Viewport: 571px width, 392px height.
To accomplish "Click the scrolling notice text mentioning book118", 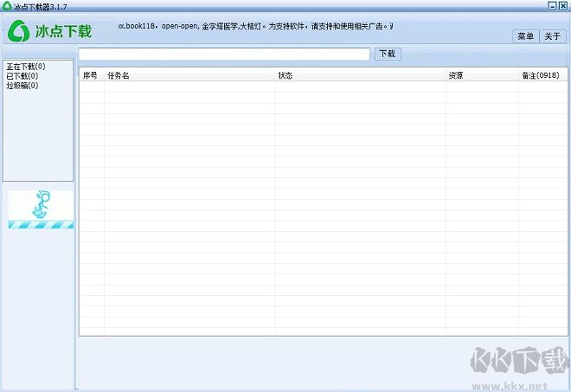I will point(255,26).
